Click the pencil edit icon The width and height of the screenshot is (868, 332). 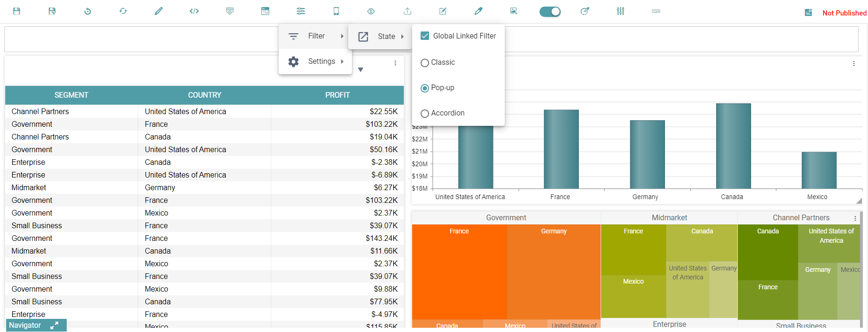click(x=159, y=11)
